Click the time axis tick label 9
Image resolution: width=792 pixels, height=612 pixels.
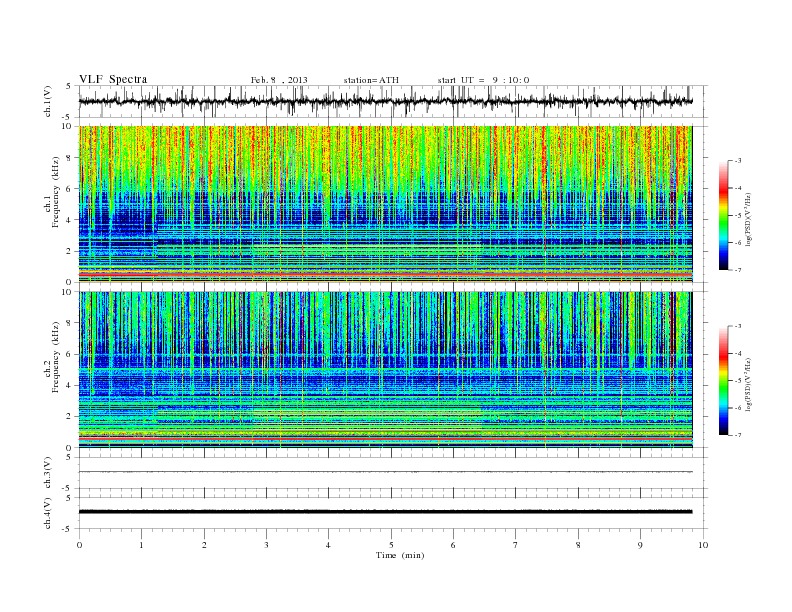click(640, 545)
